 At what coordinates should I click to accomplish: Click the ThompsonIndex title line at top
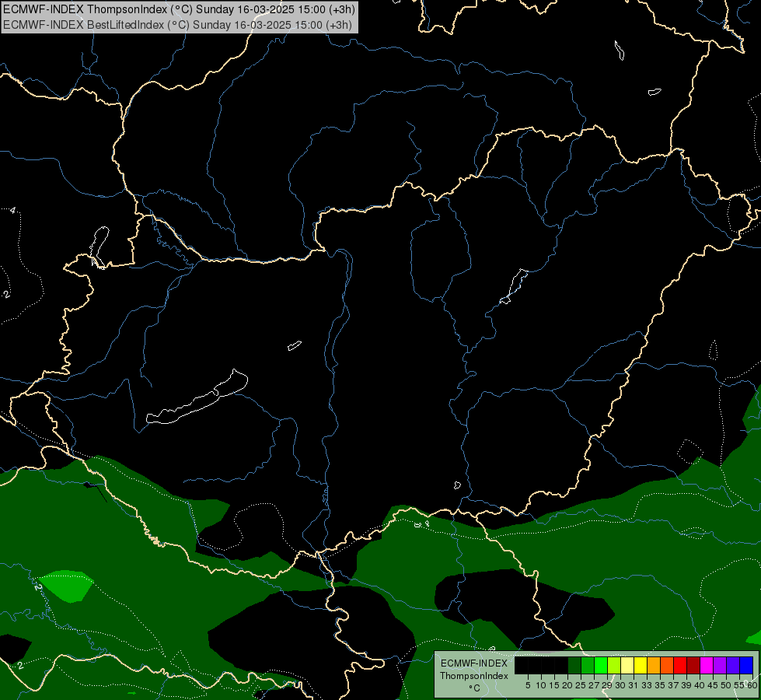[179, 9]
